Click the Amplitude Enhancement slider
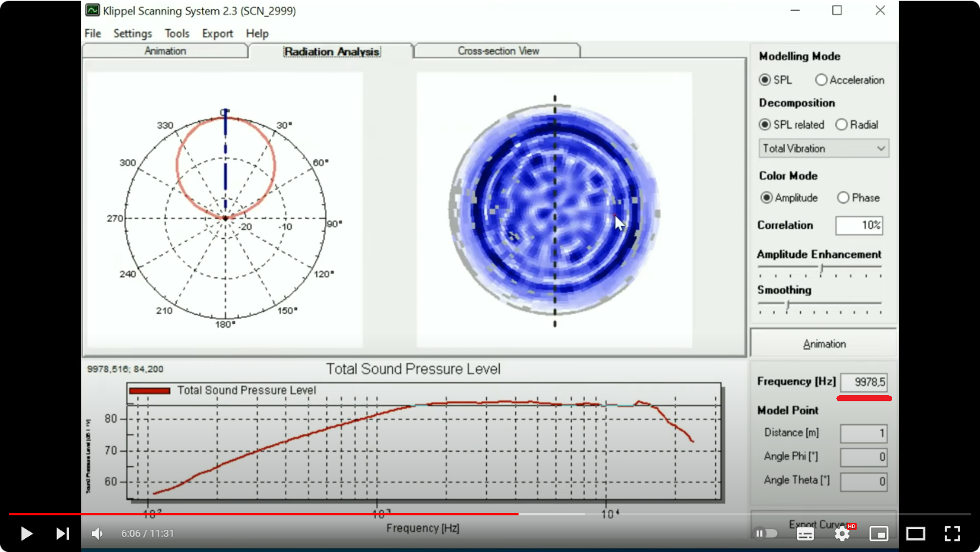980x552 pixels. [820, 269]
